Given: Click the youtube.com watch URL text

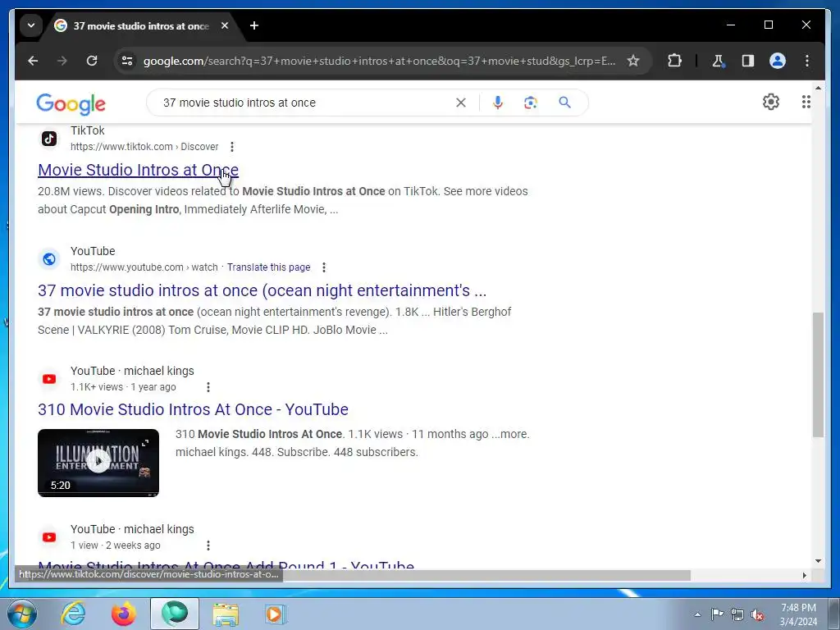Looking at the screenshot, I should (x=144, y=267).
